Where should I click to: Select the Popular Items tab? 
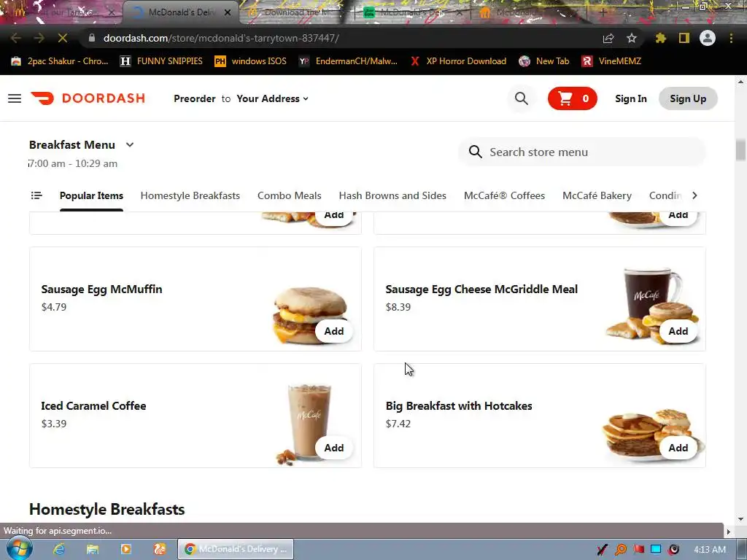91,195
